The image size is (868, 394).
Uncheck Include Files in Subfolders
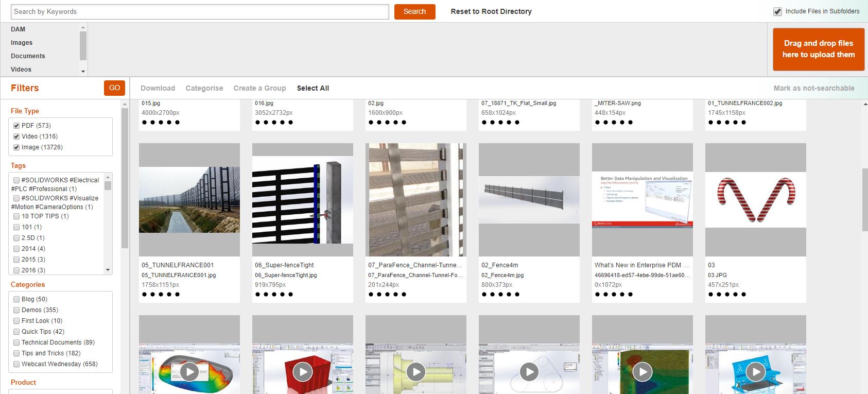coord(777,11)
